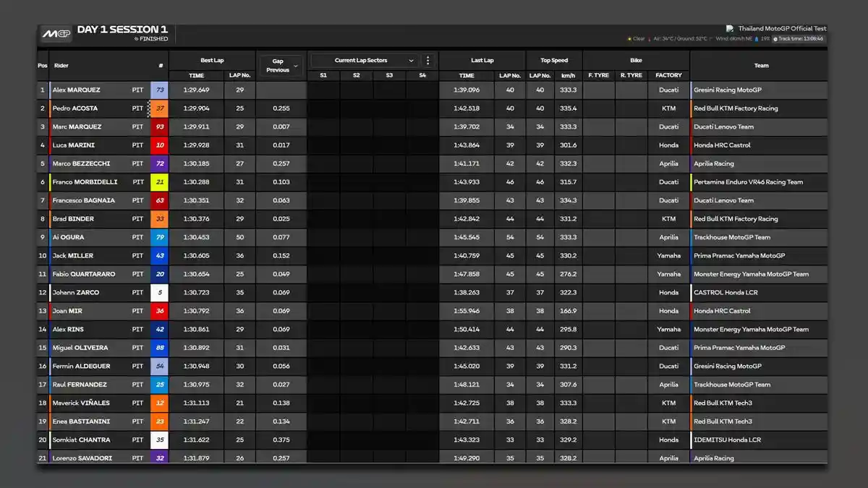
Task: Click the Rider column header
Action: click(61, 66)
